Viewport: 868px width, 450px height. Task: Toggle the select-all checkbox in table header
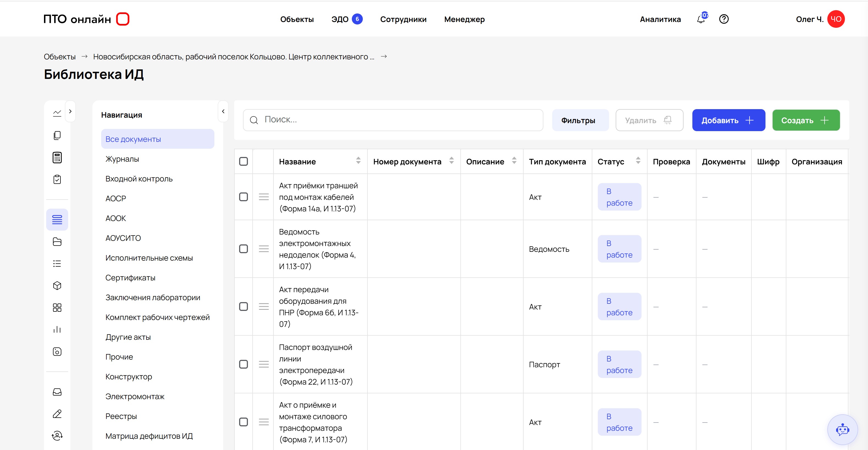(243, 161)
